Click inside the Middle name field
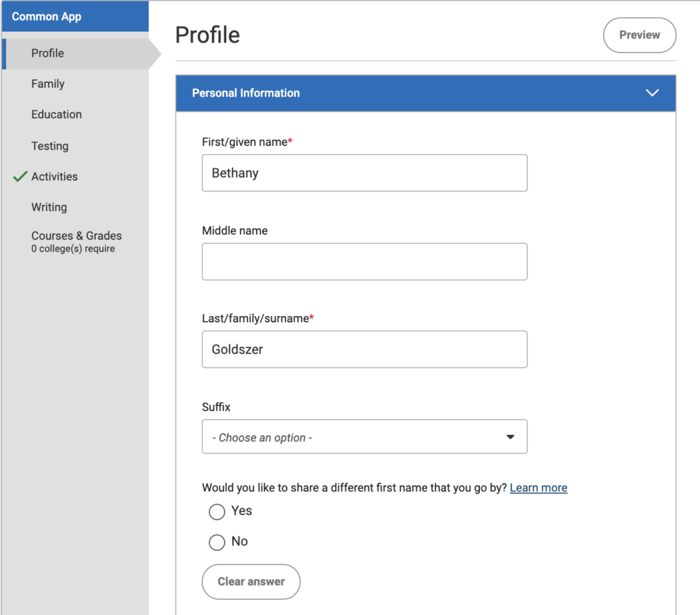Image resolution: width=700 pixels, height=615 pixels. tap(364, 261)
